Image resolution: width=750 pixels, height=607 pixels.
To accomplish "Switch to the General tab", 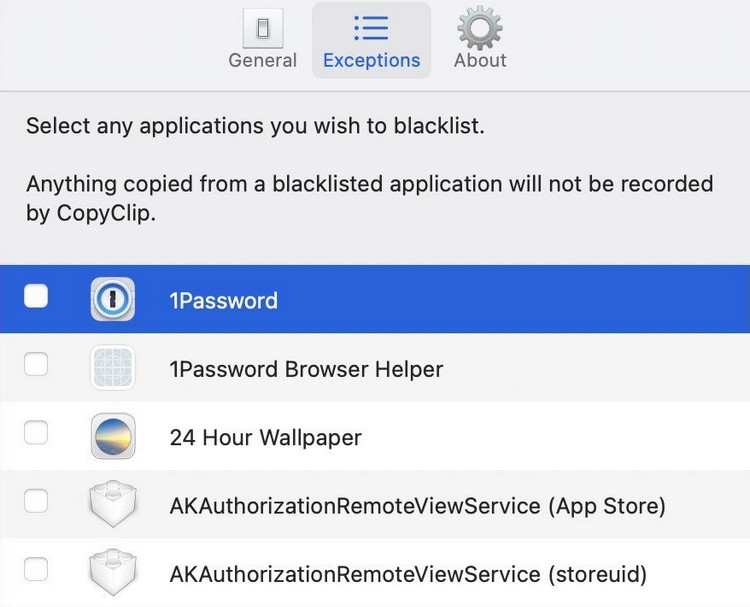I will [x=262, y=60].
